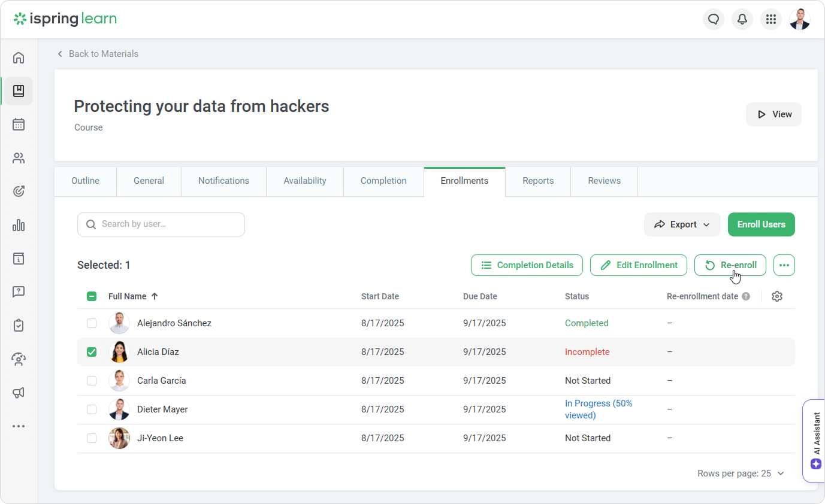Check the Alejandro Sánchez row checkbox
Viewport: 825px width, 504px height.
coord(92,323)
